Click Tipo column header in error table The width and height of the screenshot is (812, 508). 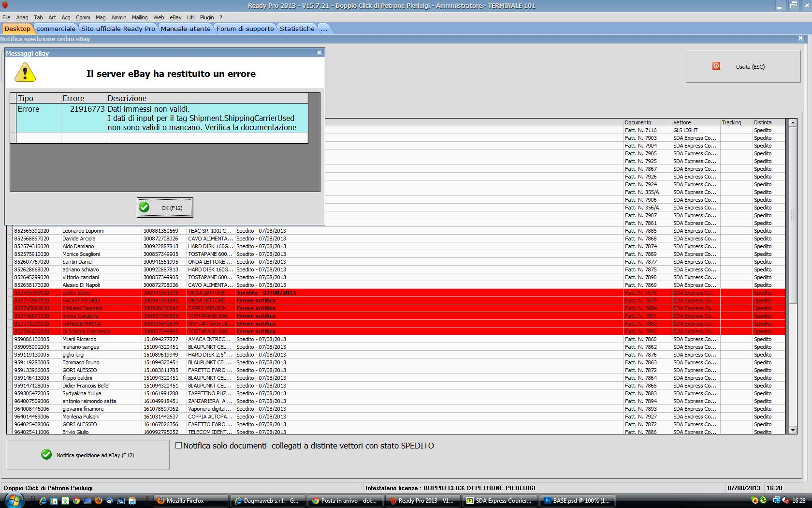click(x=39, y=98)
